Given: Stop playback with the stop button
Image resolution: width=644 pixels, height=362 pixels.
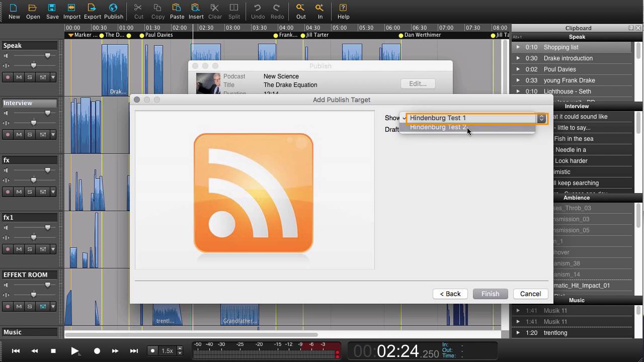Looking at the screenshot, I should tap(53, 351).
